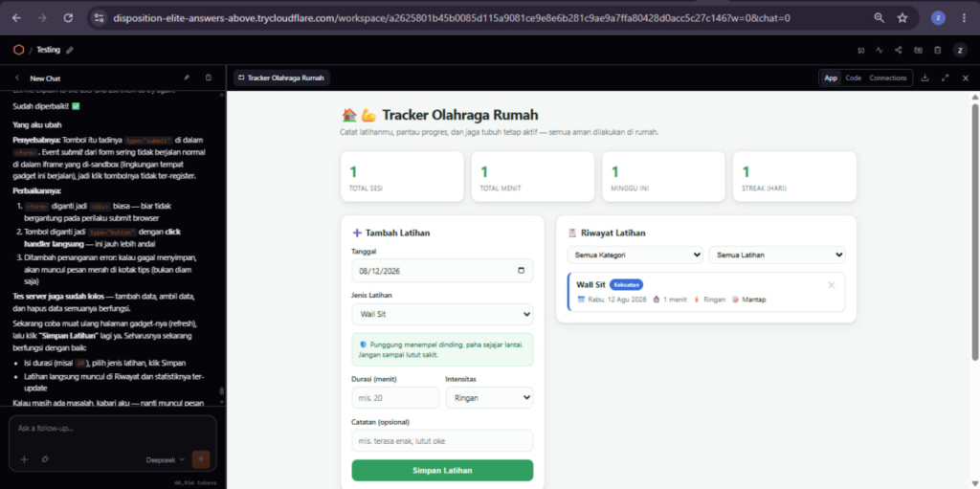This screenshot has height=489, width=980.
Task: Delete the Wall Sit entry with X
Action: pyautogui.click(x=832, y=285)
